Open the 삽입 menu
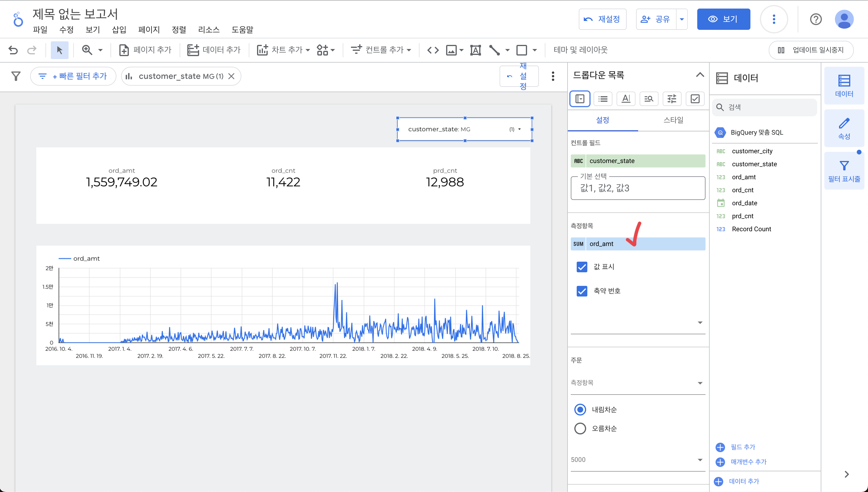This screenshot has width=868, height=492. [119, 30]
